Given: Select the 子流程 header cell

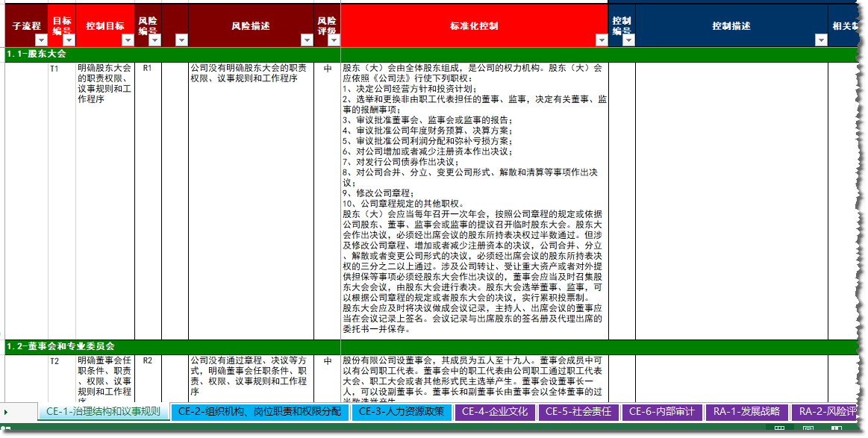Looking at the screenshot, I should pos(27,26).
